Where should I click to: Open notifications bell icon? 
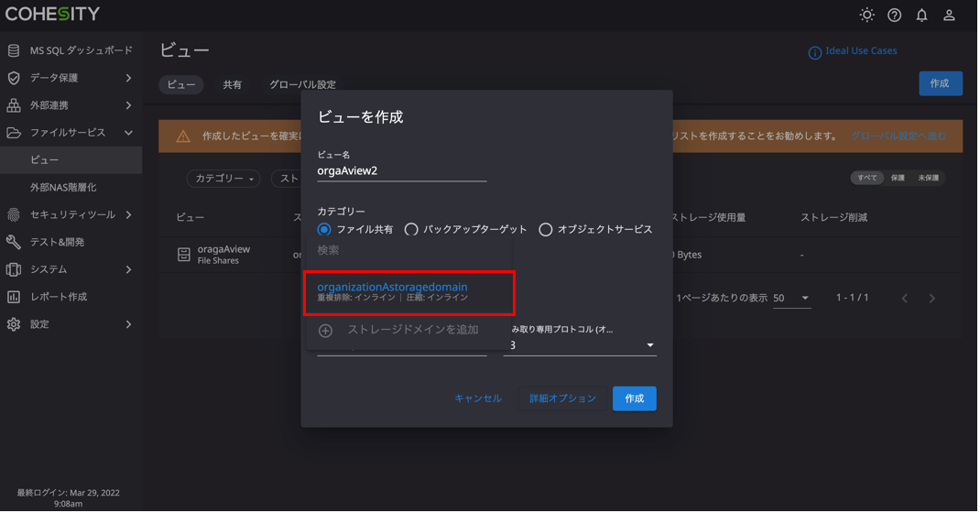coord(923,15)
